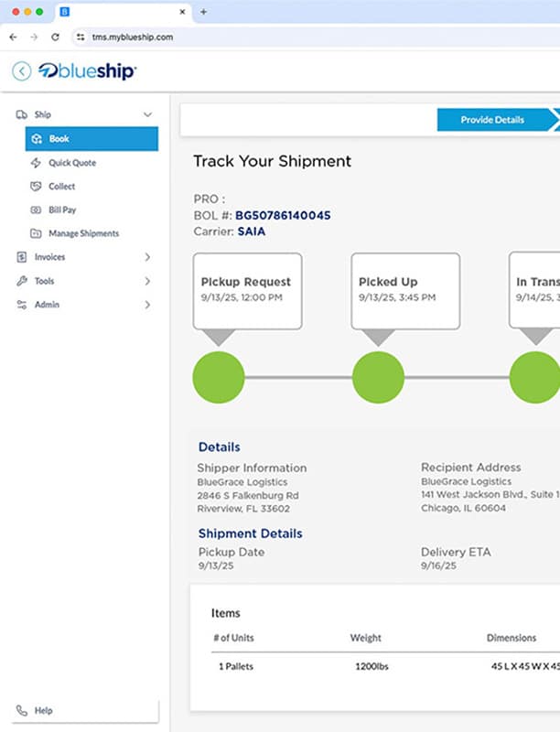
Task: Open the Invoices menu item
Action: [x=49, y=257]
